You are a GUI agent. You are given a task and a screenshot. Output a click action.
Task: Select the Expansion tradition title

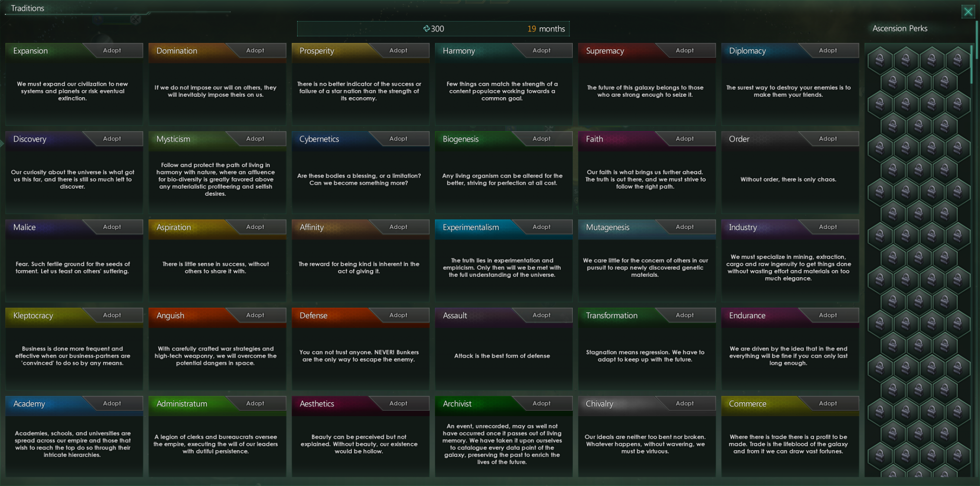click(x=31, y=51)
